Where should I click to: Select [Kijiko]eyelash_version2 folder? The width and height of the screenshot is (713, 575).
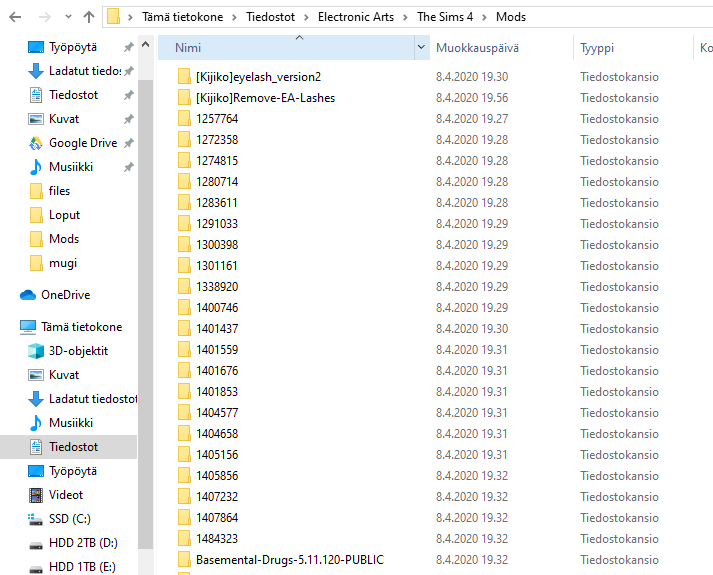(258, 77)
